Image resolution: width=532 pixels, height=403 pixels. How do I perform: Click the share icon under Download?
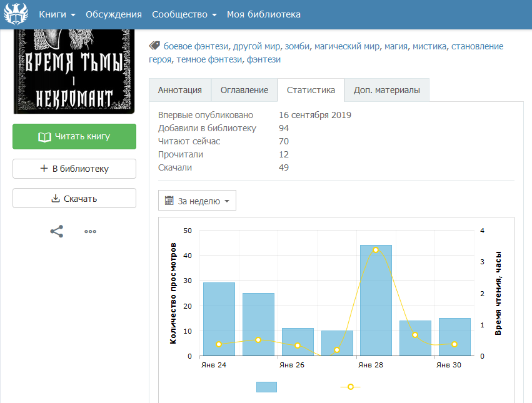[57, 231]
